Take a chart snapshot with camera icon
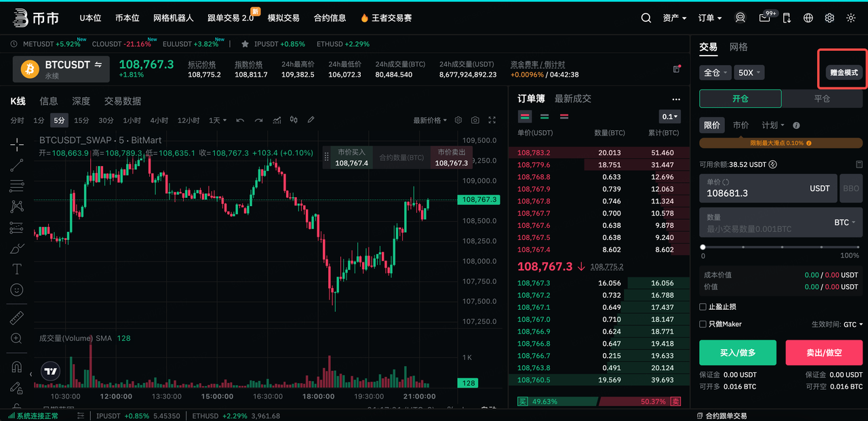Image resolution: width=868 pixels, height=421 pixels. click(475, 120)
